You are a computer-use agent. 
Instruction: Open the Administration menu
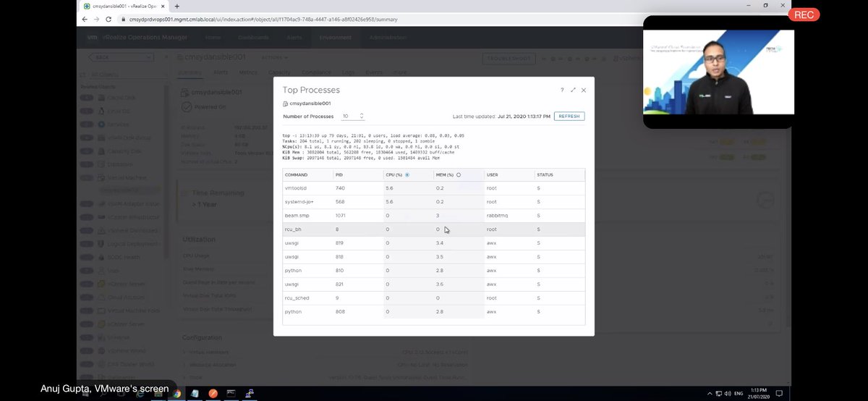tap(388, 37)
